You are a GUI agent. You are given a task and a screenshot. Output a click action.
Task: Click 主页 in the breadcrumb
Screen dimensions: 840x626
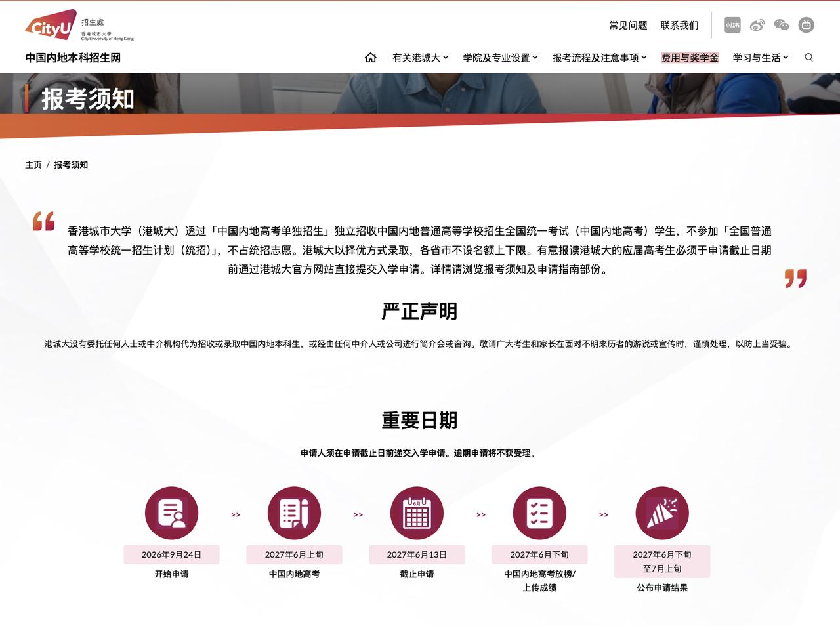[x=33, y=165]
